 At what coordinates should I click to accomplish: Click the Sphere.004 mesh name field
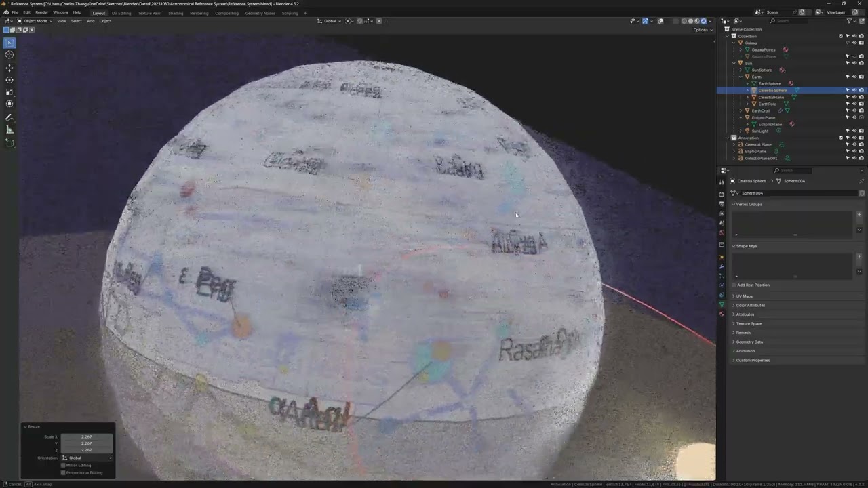point(798,193)
